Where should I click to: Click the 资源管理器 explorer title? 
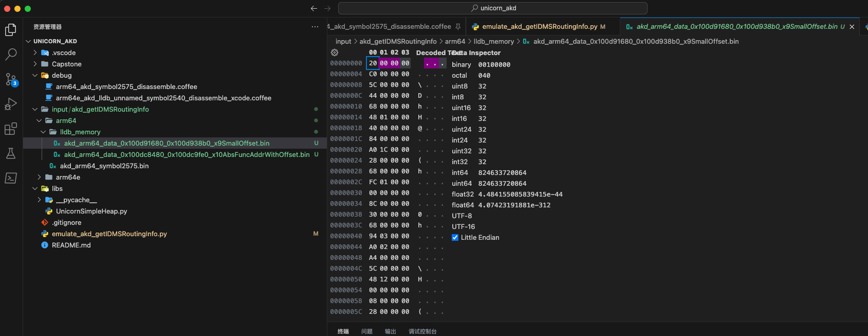click(x=47, y=27)
